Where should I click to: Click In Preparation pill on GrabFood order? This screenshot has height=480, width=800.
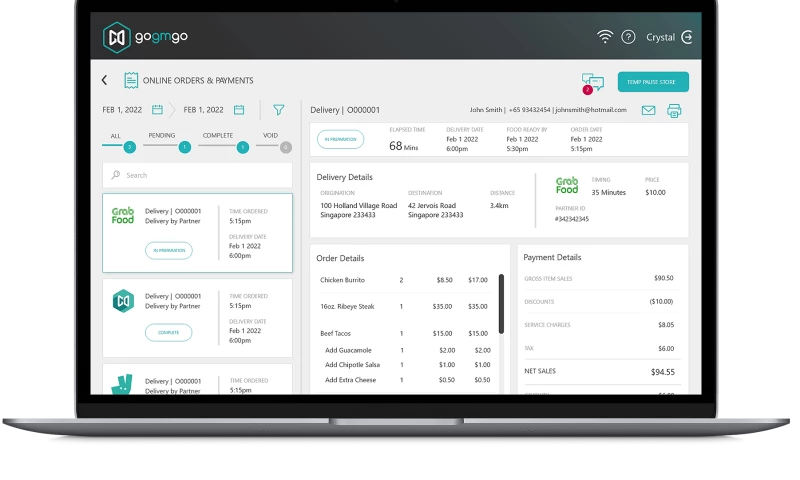tap(169, 250)
